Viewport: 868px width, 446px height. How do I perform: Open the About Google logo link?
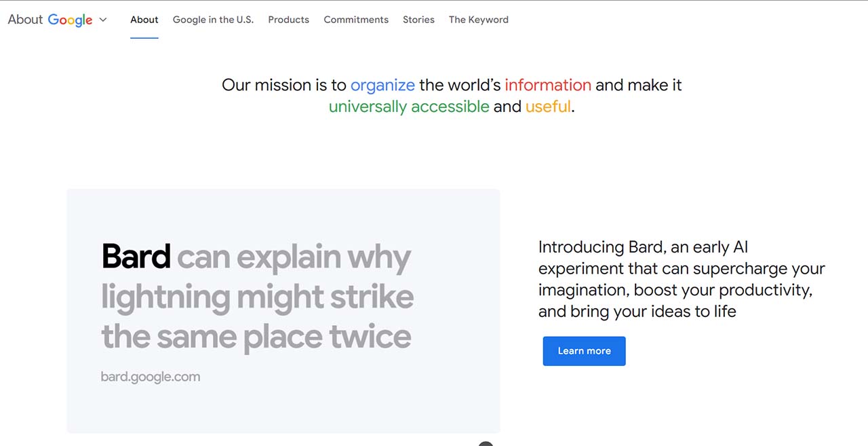[x=50, y=20]
